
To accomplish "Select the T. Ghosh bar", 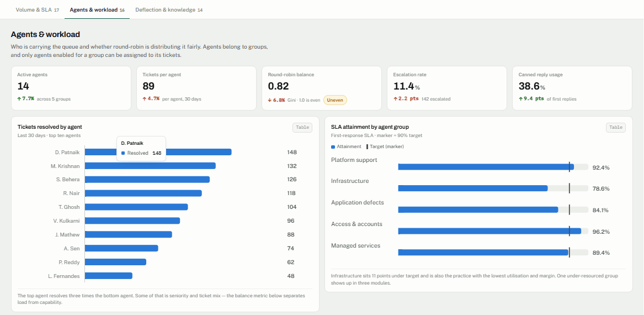I will click(136, 207).
